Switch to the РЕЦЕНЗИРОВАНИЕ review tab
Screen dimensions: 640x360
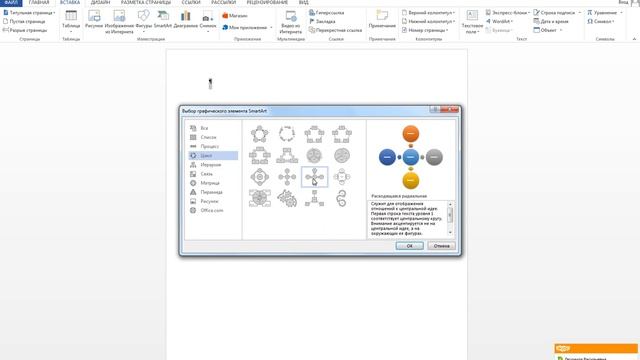click(x=267, y=2)
